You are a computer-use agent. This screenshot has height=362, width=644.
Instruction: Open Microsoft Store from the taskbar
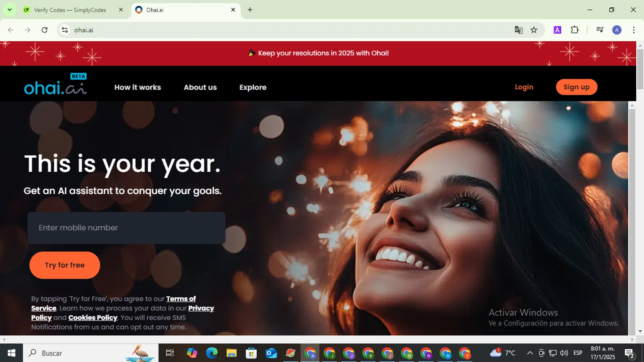point(251,353)
